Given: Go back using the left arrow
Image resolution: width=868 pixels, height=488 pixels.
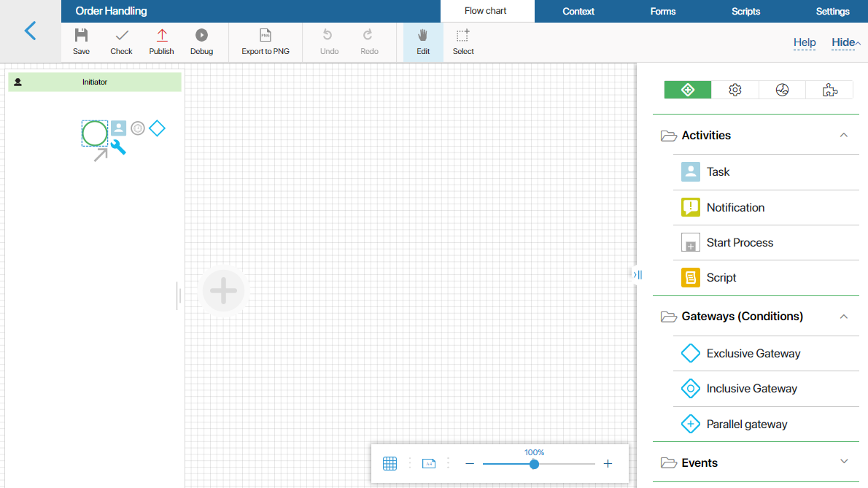Looking at the screenshot, I should click(x=31, y=31).
